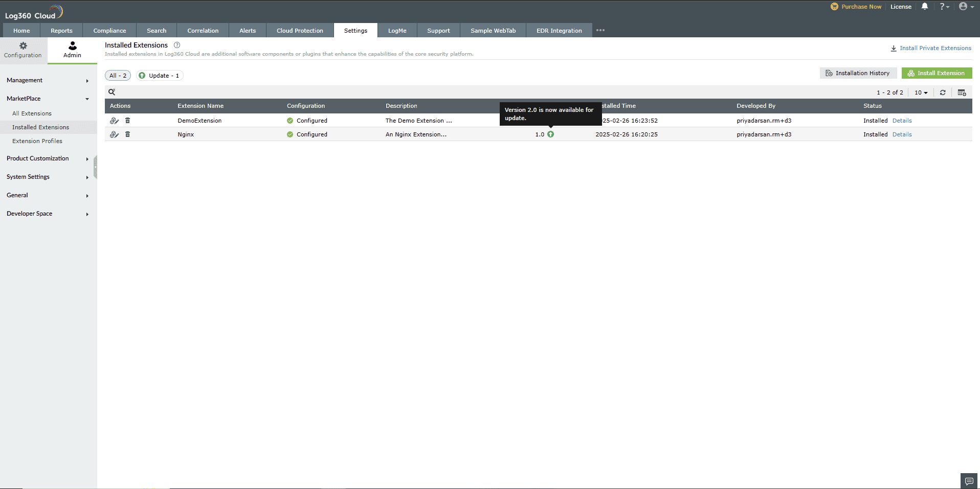Select the Admin user section

(72, 50)
